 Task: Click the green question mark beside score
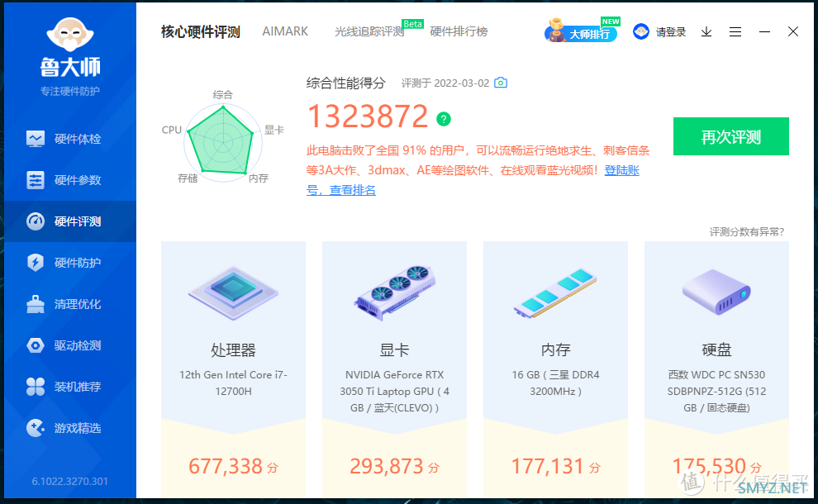(x=444, y=119)
